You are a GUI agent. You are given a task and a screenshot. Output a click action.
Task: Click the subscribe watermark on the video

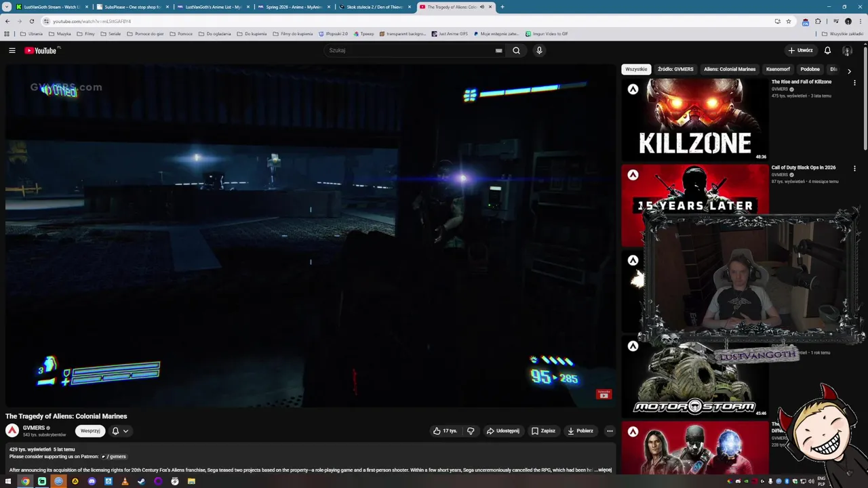point(604,394)
